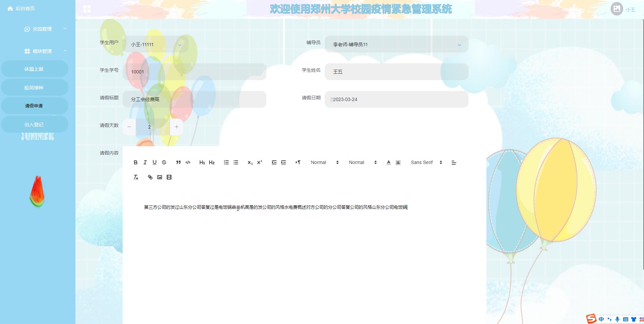Apply strikethrough formatting
The width and height of the screenshot is (644, 324).
pos(164,162)
